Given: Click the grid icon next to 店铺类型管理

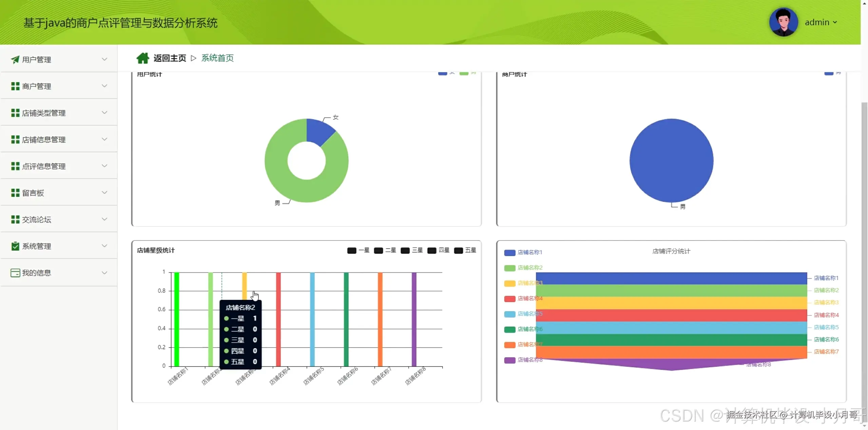Looking at the screenshot, I should tap(15, 113).
